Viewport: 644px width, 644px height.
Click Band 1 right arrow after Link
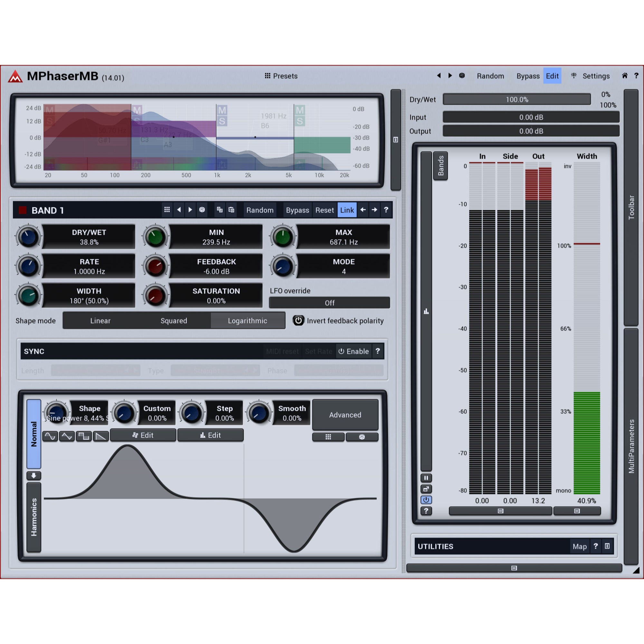pos(374,210)
